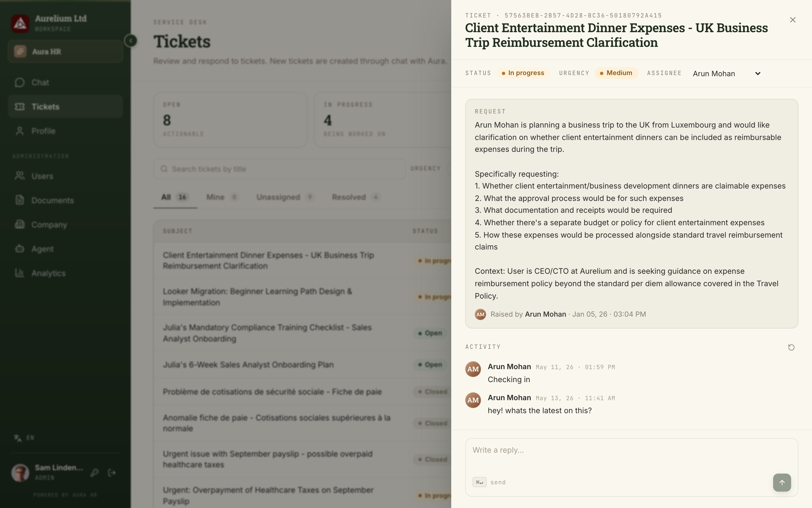
Task: Click the Search tickets by title field
Action: click(279, 169)
